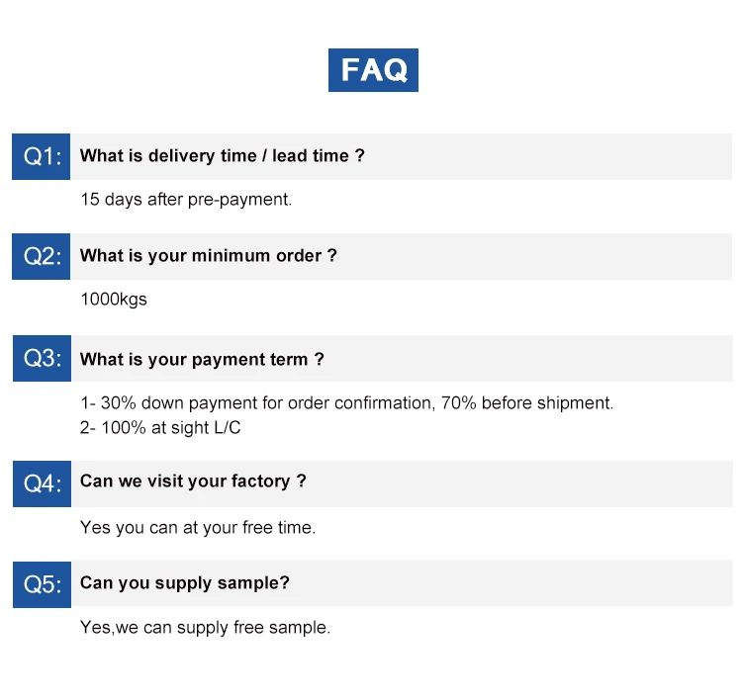
Task: Select the Q5 blue label box
Action: pyautogui.click(x=43, y=584)
